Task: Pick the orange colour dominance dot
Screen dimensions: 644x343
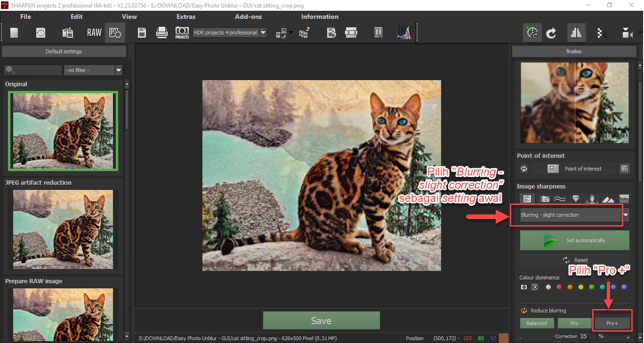Action: [570, 287]
